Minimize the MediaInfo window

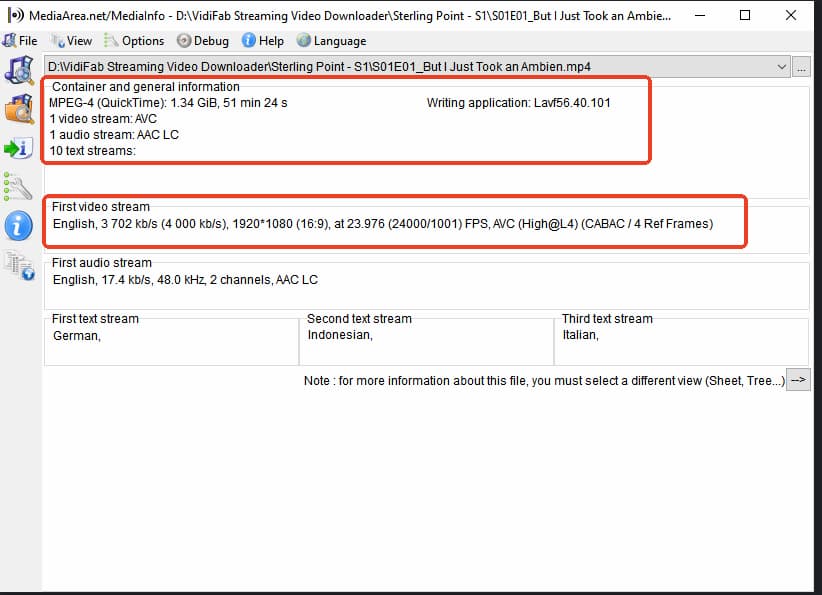click(699, 15)
